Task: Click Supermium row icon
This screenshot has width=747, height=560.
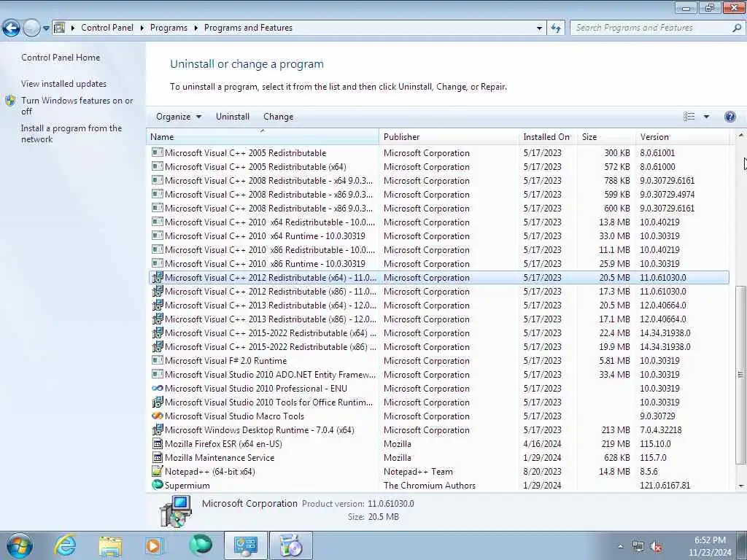Action: coord(158,485)
